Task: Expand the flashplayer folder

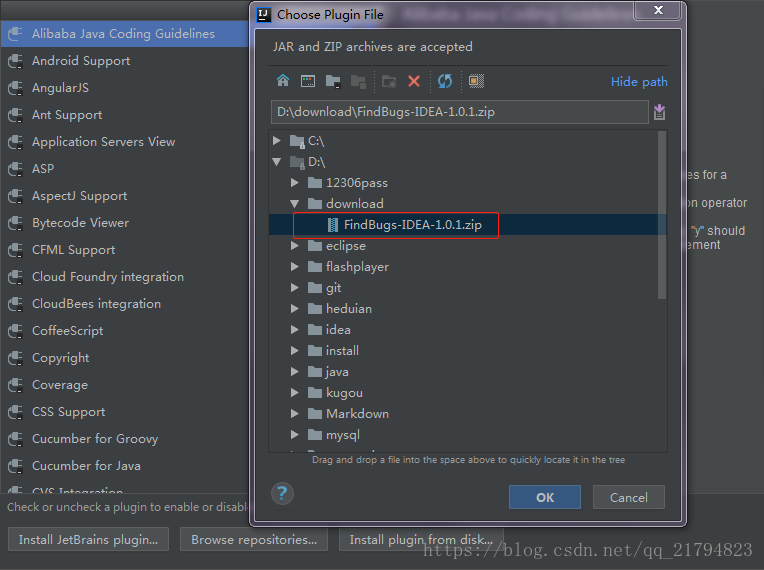Action: click(x=295, y=266)
